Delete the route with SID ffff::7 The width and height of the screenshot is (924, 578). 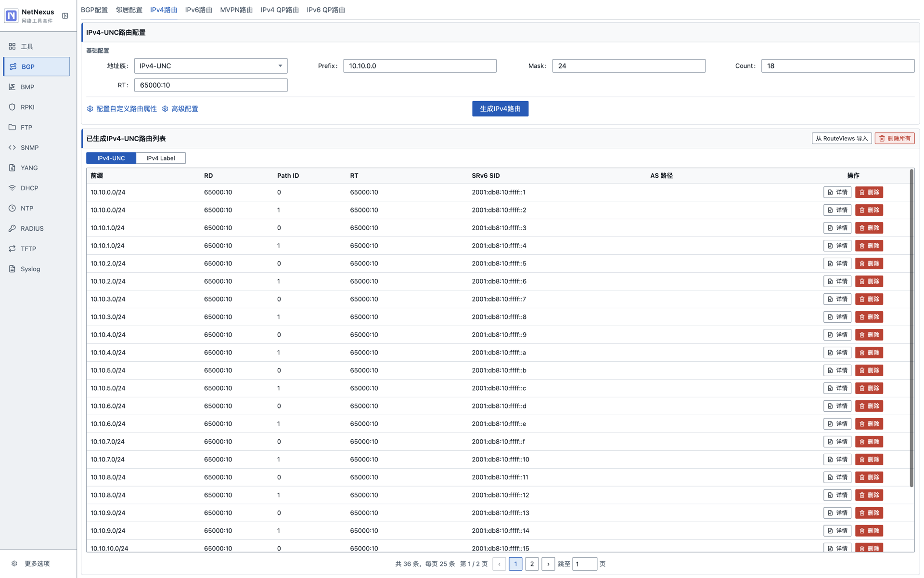point(869,299)
